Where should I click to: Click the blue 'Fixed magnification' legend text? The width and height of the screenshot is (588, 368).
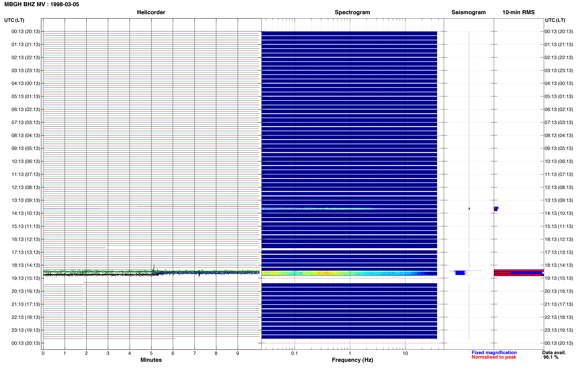tap(494, 353)
